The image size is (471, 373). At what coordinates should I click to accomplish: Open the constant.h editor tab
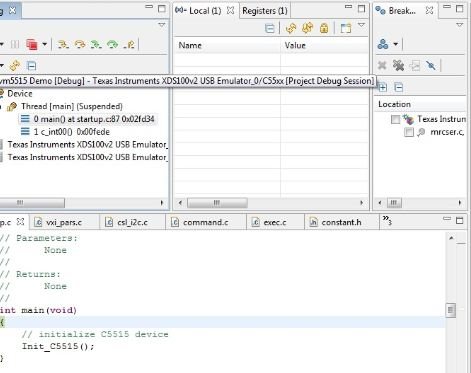(341, 222)
